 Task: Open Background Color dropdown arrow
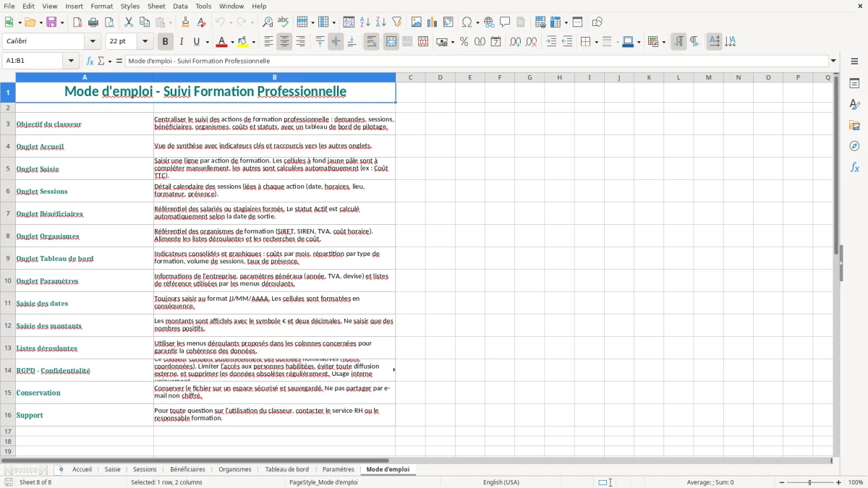253,42
